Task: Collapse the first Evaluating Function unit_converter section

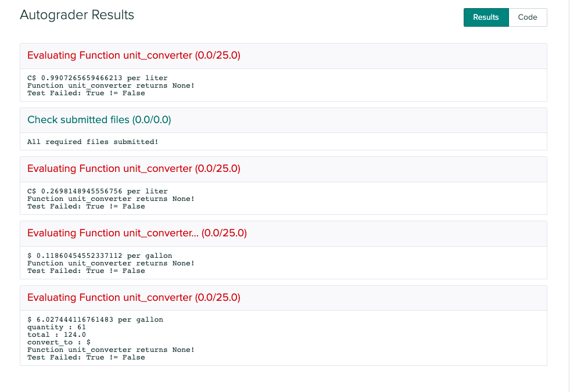Action: [134, 55]
